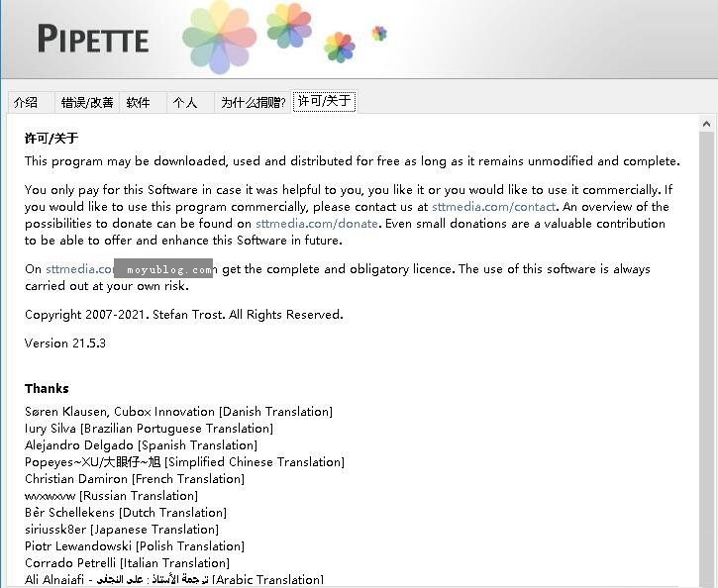Follow the sttmedia.com licence link
This screenshot has height=588, width=718.
point(79,269)
